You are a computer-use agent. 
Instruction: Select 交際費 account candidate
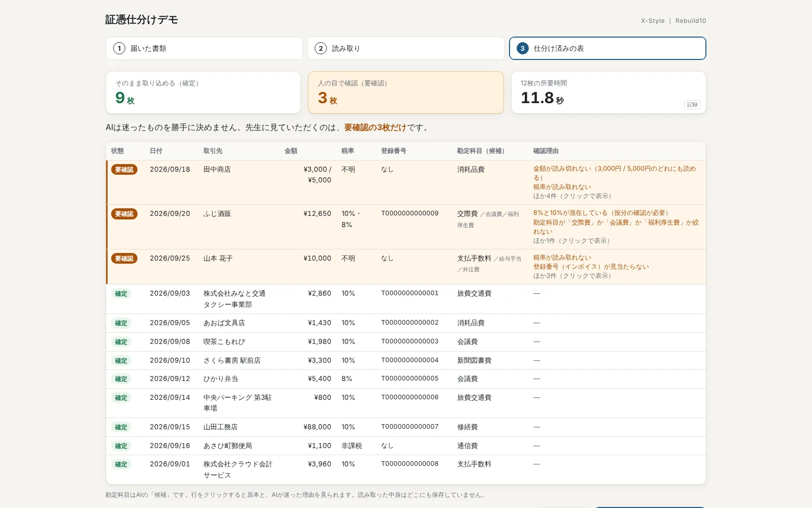[467, 214]
